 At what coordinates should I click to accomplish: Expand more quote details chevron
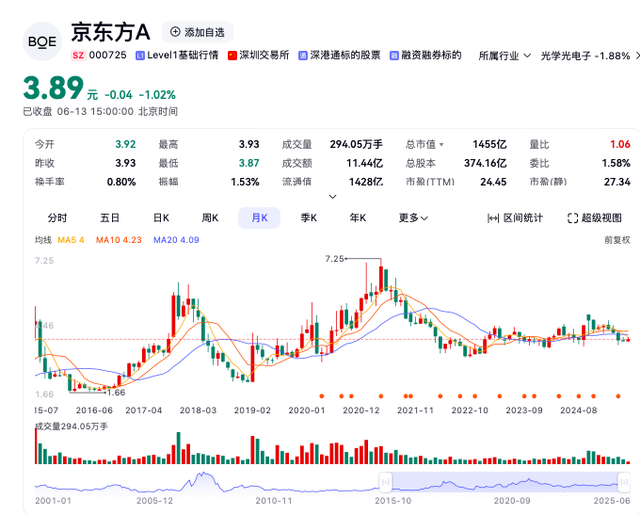[x=333, y=197]
